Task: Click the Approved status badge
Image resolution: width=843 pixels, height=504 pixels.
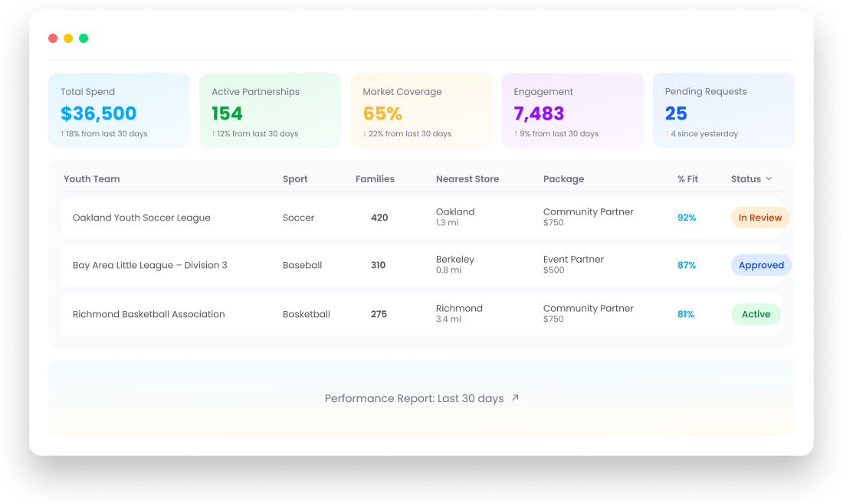Action: click(761, 265)
